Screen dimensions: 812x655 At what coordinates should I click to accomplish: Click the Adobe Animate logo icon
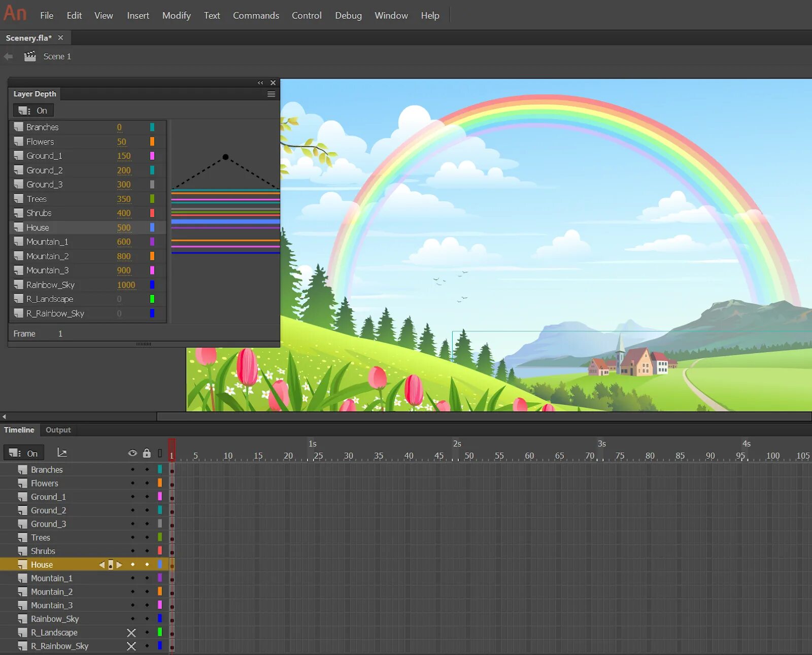pyautogui.click(x=14, y=13)
